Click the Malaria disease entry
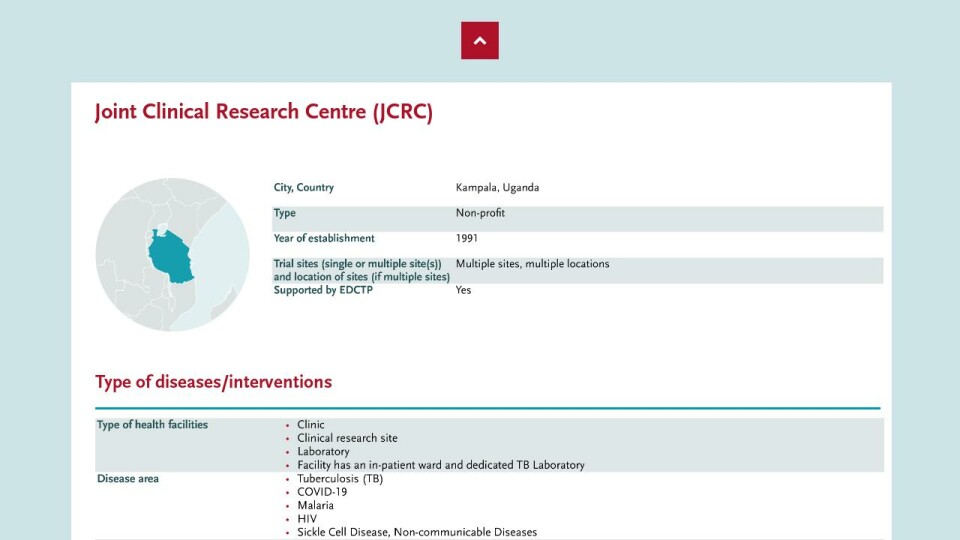The width and height of the screenshot is (960, 540). pos(315,506)
